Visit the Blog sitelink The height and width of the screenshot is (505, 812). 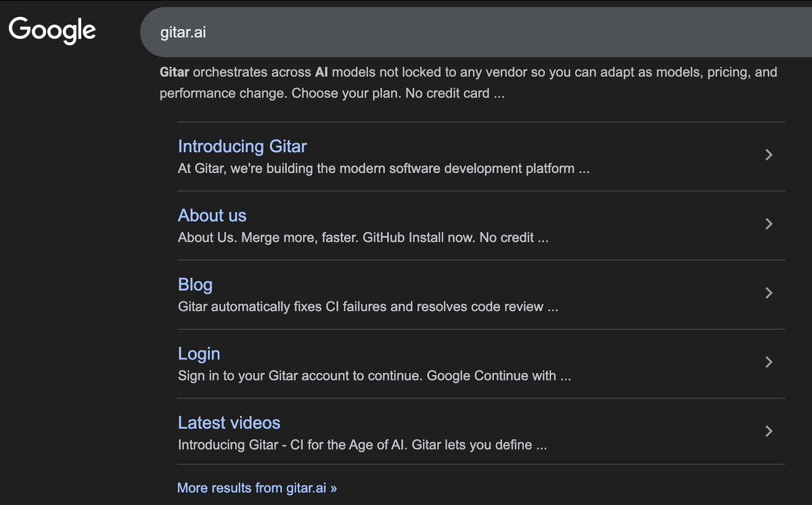tap(195, 285)
